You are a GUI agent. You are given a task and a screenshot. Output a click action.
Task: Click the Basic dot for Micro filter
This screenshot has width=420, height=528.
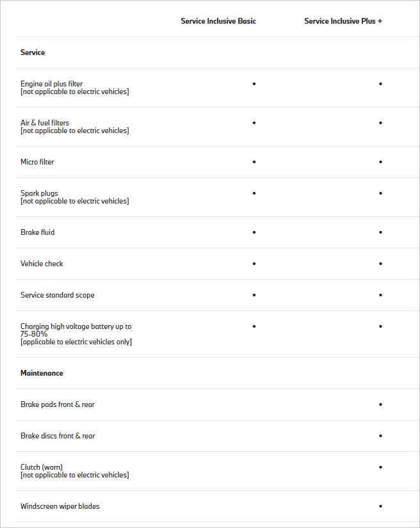(254, 162)
